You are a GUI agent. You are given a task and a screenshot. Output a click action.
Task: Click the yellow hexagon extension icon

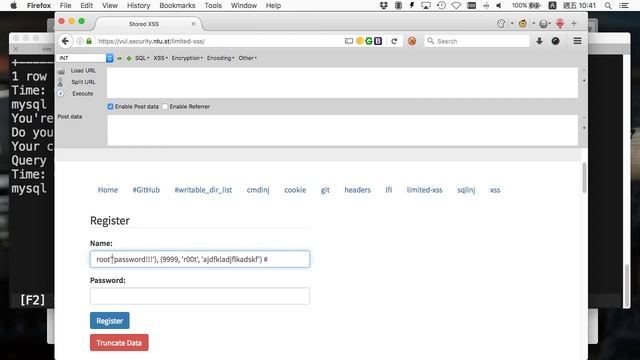pos(360,41)
